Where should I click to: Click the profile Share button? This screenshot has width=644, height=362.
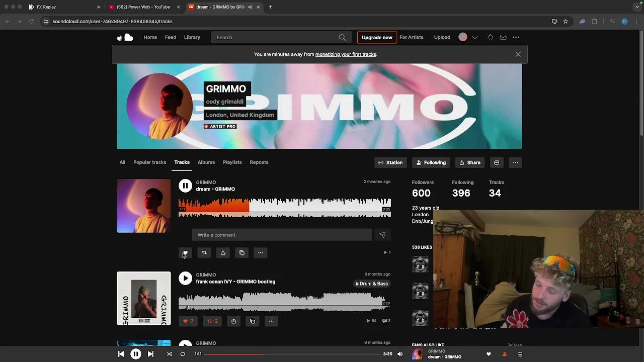(470, 162)
